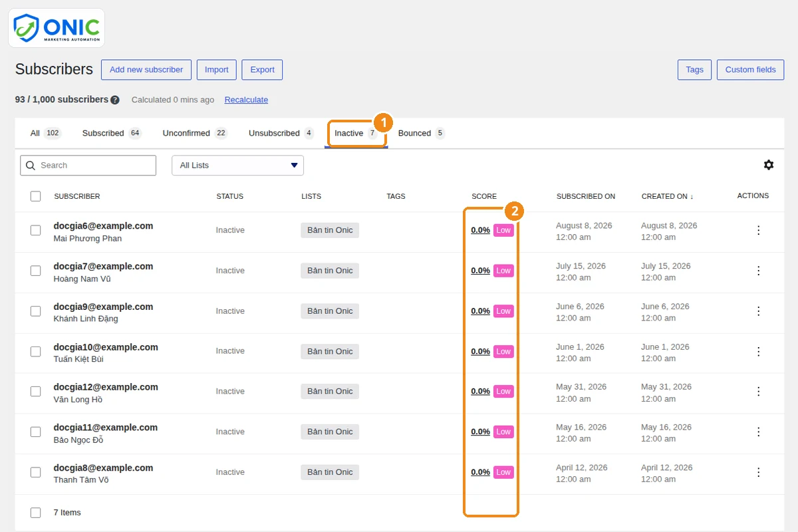Open the Bounced tab
This screenshot has height=532, width=798.
[x=421, y=133]
